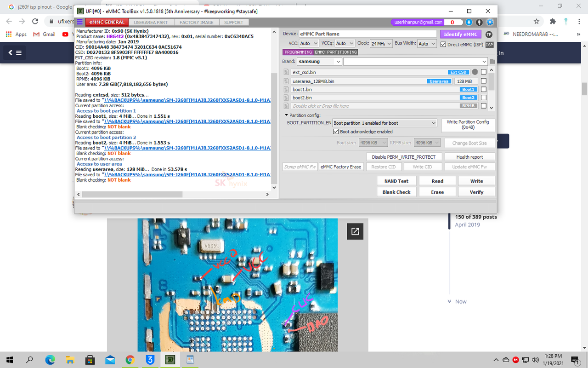Expand the Now timeline chevron on forum
Screen dimensions: 588x368
click(449, 302)
